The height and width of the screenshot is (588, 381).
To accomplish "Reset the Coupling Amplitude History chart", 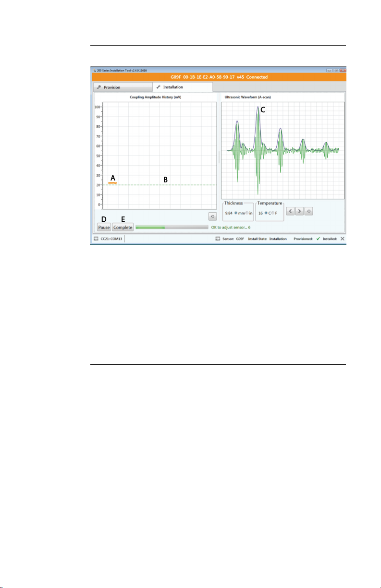I will (212, 216).
